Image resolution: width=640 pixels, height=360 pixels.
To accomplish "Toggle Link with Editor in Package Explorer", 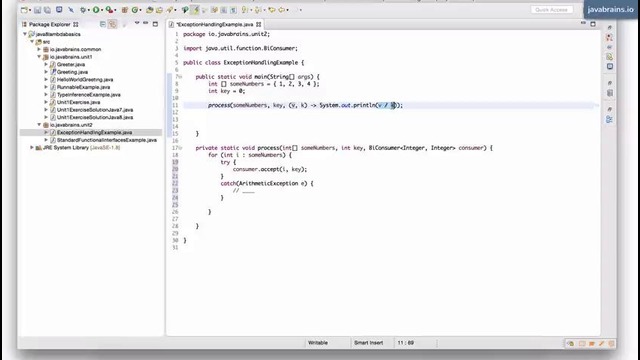I will pos(113,24).
